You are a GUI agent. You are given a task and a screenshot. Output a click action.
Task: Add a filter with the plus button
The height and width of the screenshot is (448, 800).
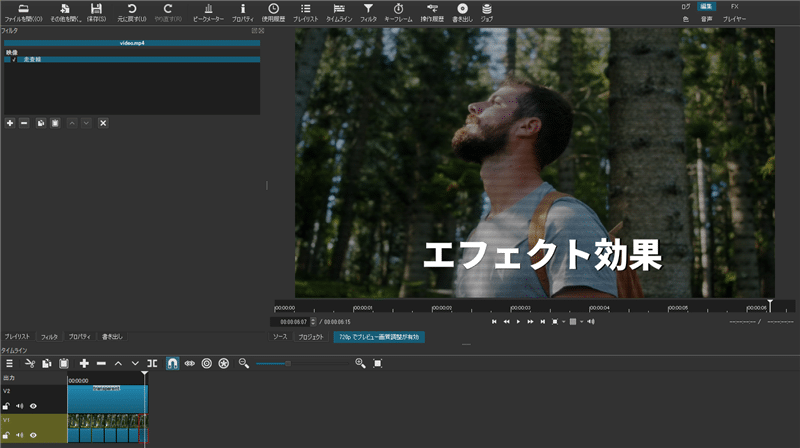coord(10,123)
